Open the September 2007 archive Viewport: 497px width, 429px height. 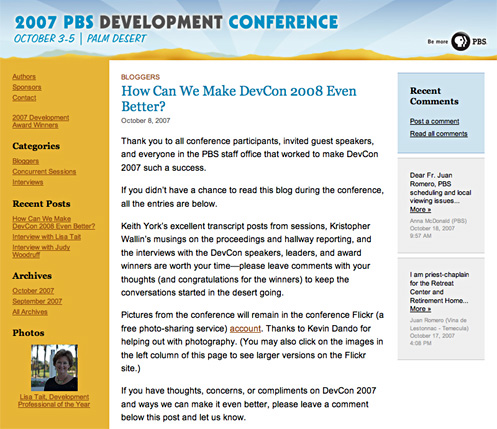pyautogui.click(x=37, y=301)
